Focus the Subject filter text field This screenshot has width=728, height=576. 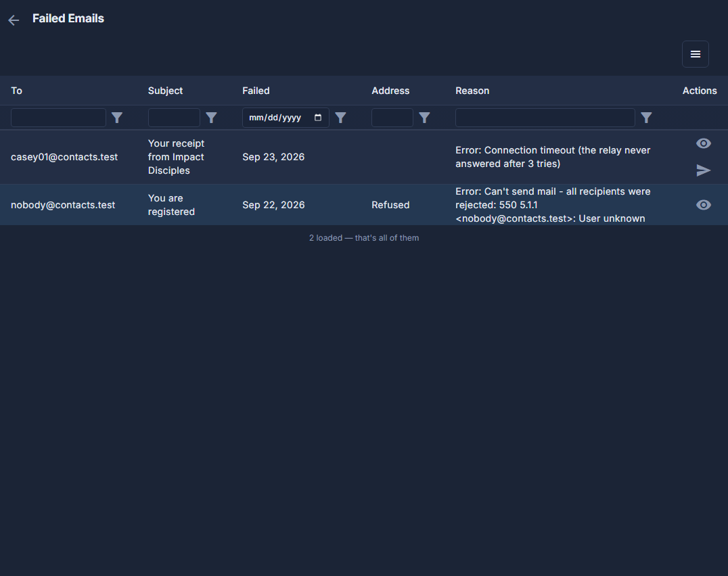coord(174,118)
